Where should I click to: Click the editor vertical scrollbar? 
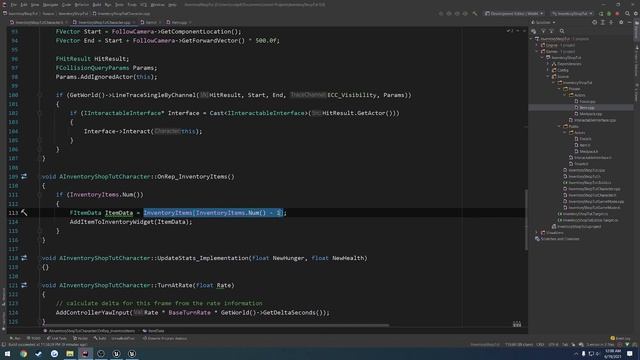[526, 220]
